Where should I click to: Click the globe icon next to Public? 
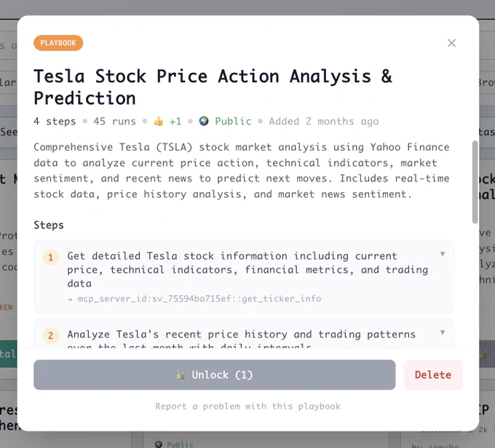pos(204,121)
